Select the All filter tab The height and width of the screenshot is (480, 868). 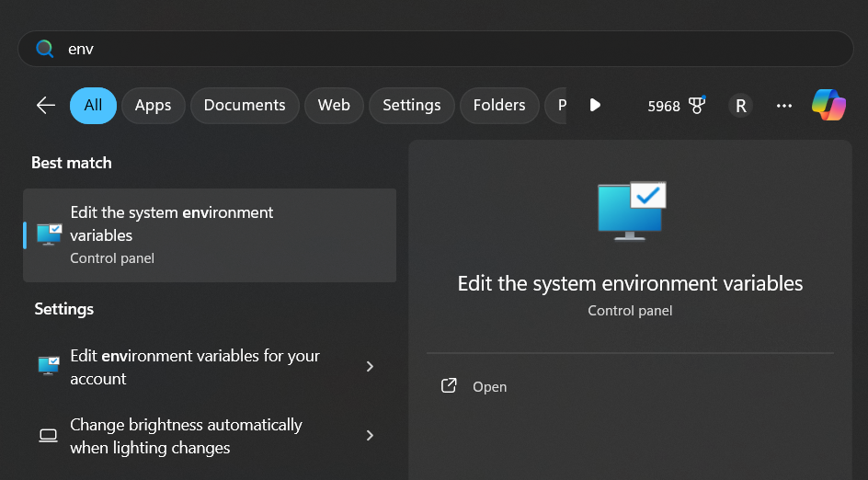click(93, 105)
